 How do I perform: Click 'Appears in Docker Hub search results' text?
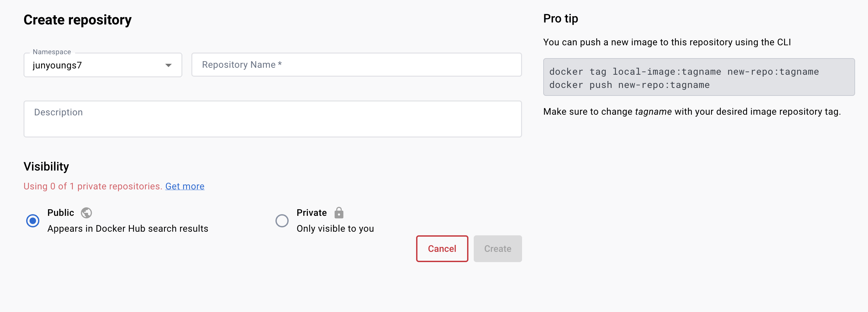[128, 228]
